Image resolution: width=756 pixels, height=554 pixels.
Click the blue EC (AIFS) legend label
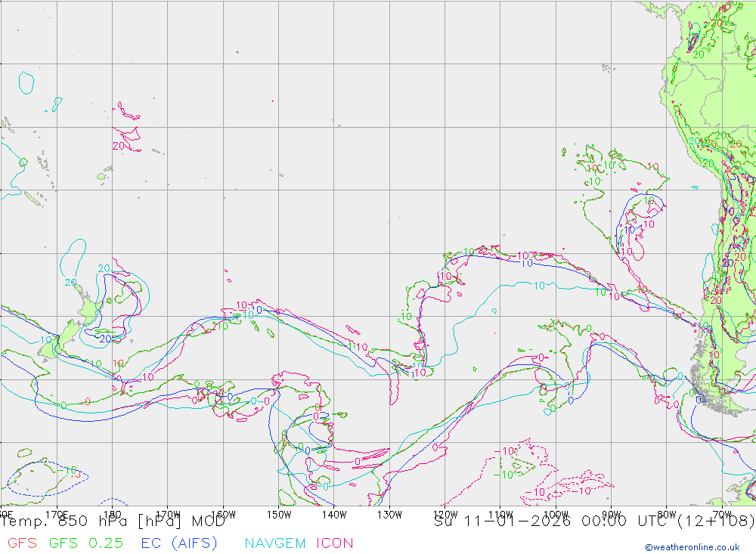point(179,543)
